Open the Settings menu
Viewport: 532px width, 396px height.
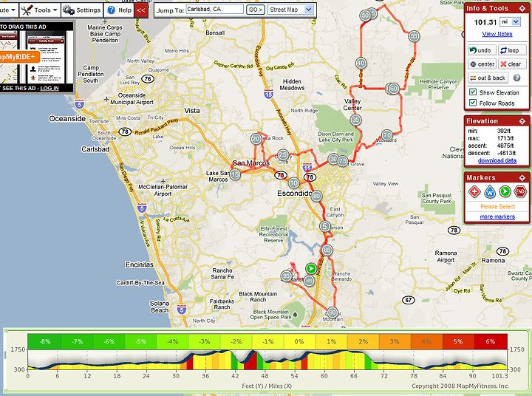(x=82, y=10)
